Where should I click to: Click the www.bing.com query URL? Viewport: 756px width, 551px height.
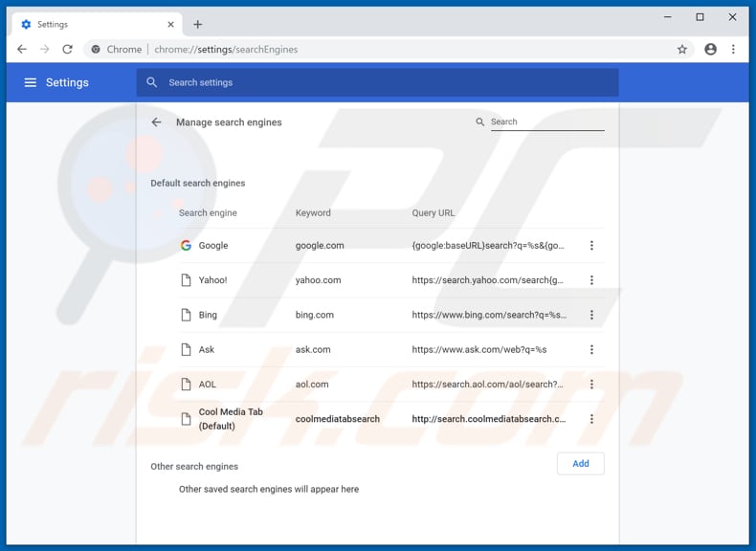(489, 315)
